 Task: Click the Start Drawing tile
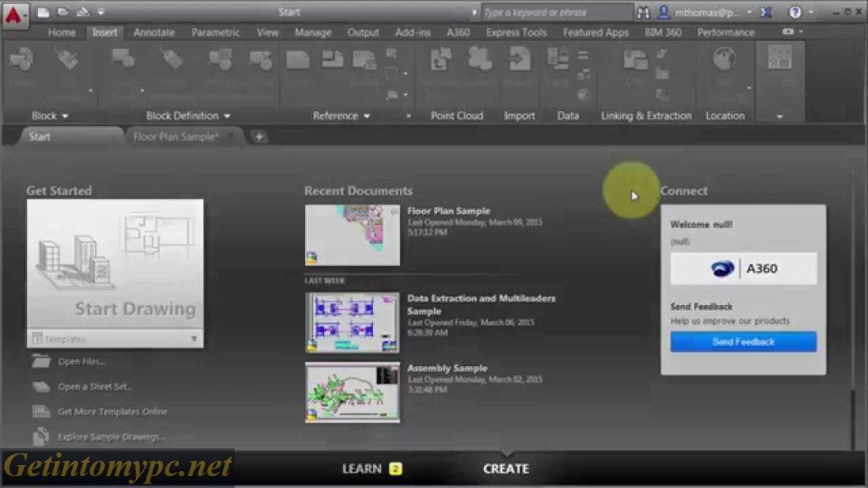(x=115, y=264)
